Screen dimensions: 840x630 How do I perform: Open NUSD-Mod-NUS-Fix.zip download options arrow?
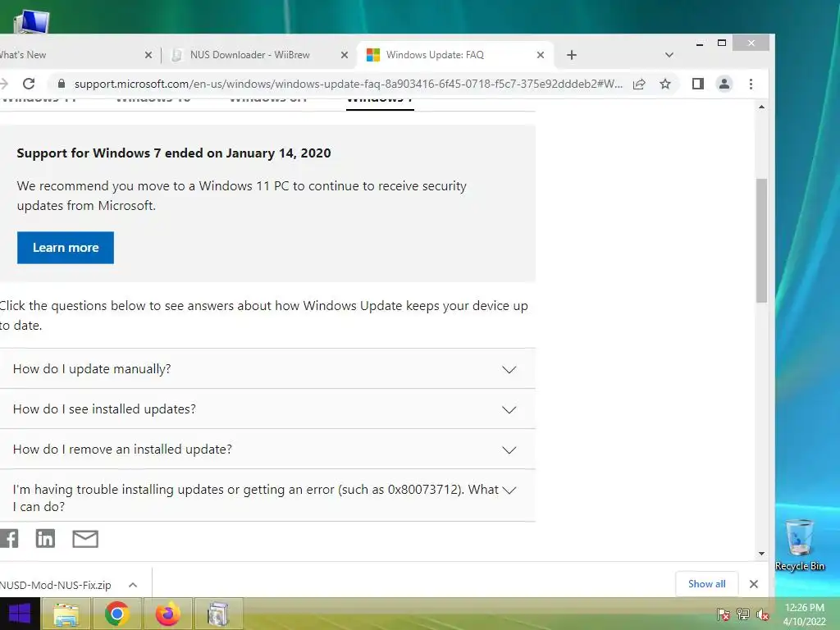(133, 585)
